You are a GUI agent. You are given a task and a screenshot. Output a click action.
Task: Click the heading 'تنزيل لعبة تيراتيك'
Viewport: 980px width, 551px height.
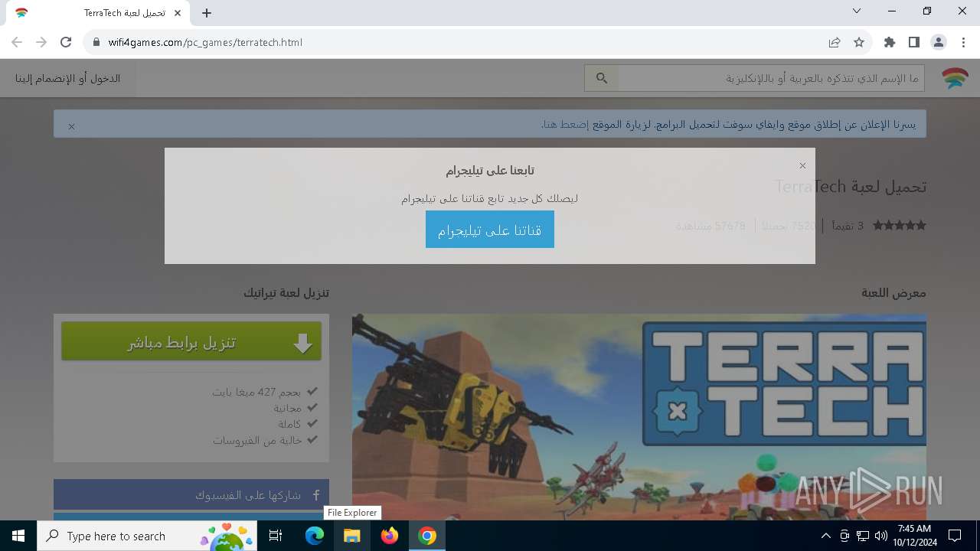coord(286,292)
